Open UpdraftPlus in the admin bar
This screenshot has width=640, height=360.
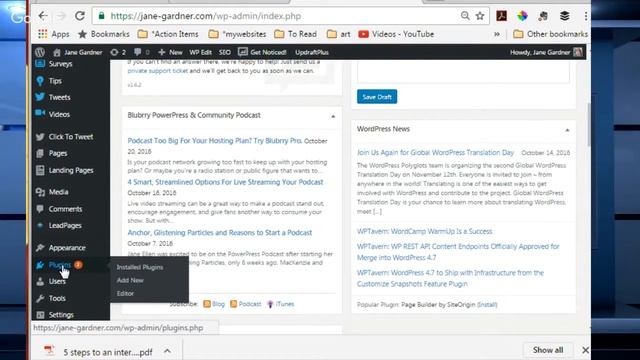[312, 52]
